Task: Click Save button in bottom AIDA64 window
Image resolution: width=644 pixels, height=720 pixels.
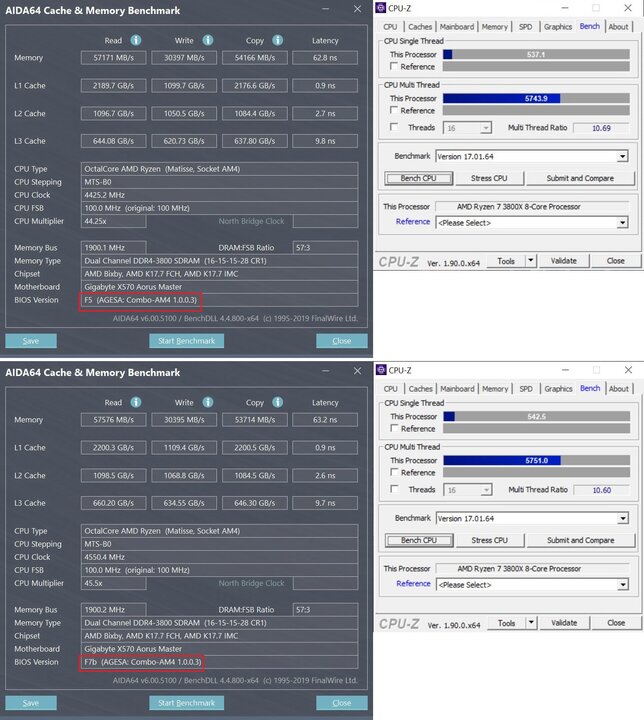Action: (x=31, y=703)
